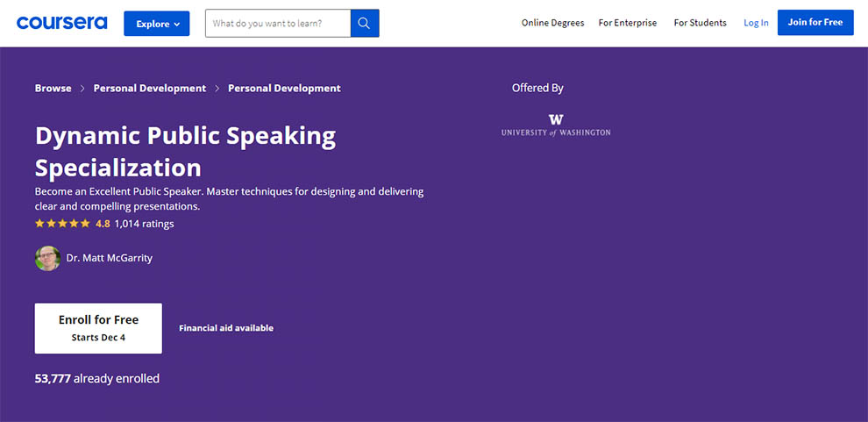This screenshot has width=868, height=422.
Task: Expand the Explore dropdown menu
Action: (x=157, y=24)
